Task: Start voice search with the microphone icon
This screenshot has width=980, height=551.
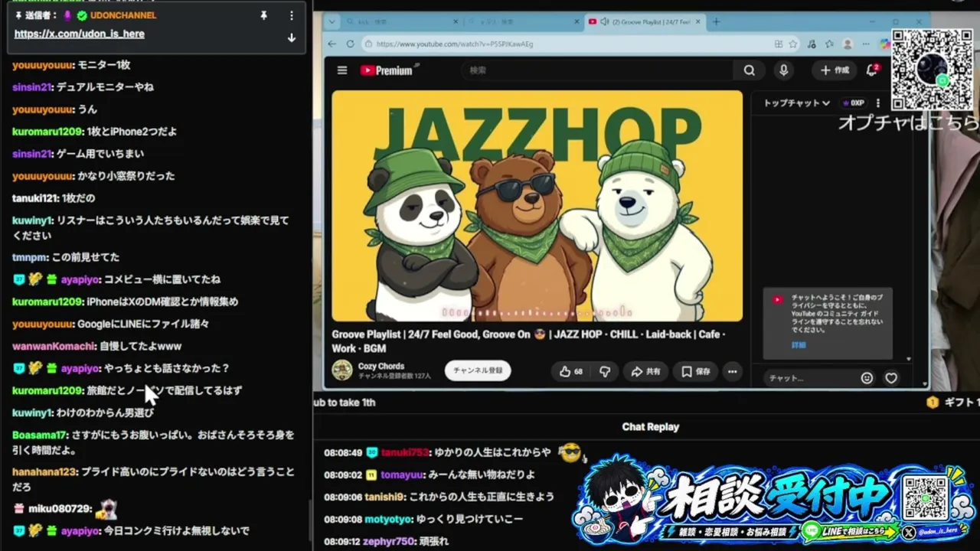Action: (x=783, y=70)
